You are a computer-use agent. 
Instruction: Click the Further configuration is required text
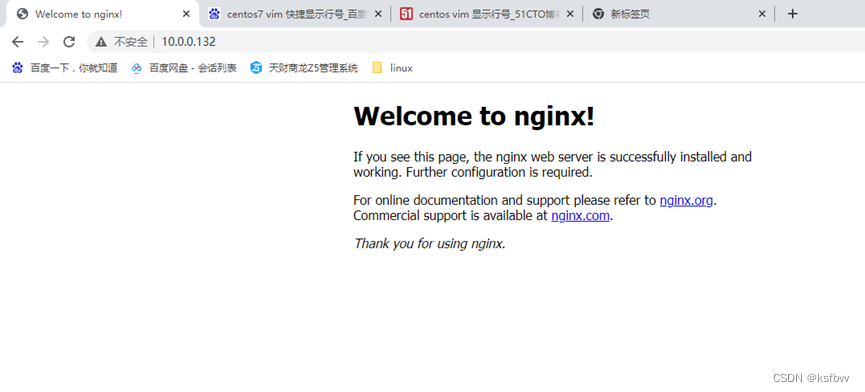[x=499, y=172]
